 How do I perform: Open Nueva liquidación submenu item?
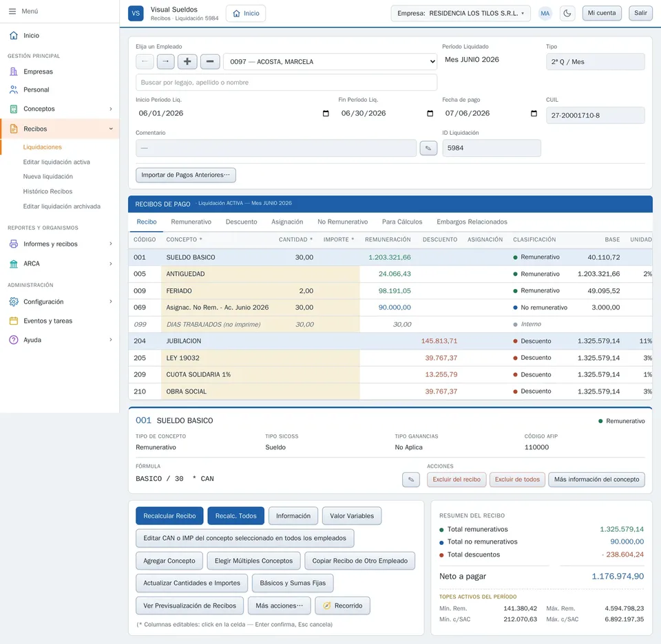(x=48, y=176)
